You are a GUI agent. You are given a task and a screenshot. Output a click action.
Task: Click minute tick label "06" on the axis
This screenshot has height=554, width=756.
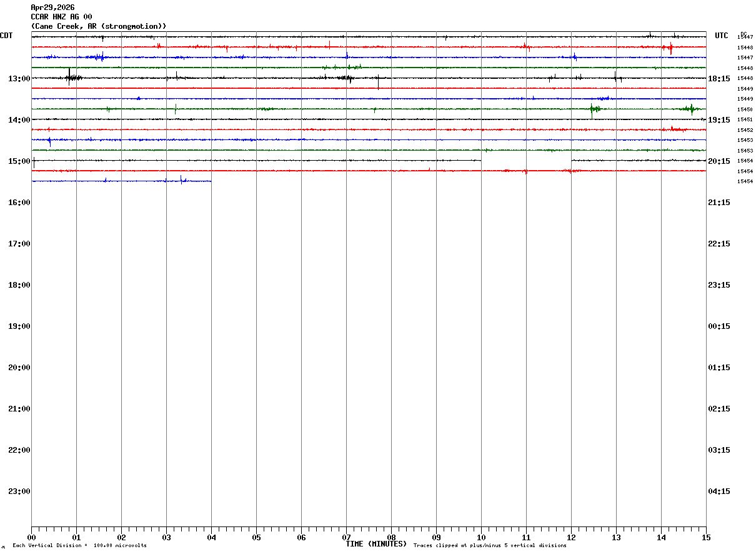coord(301,537)
